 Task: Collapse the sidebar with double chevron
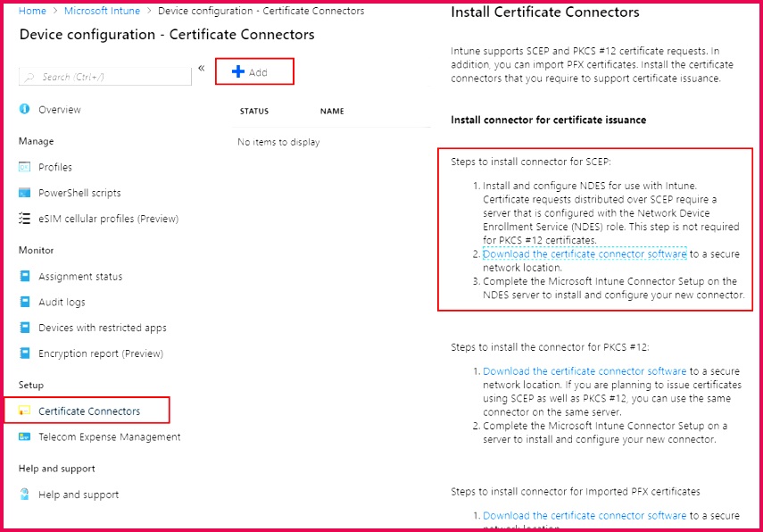click(202, 68)
